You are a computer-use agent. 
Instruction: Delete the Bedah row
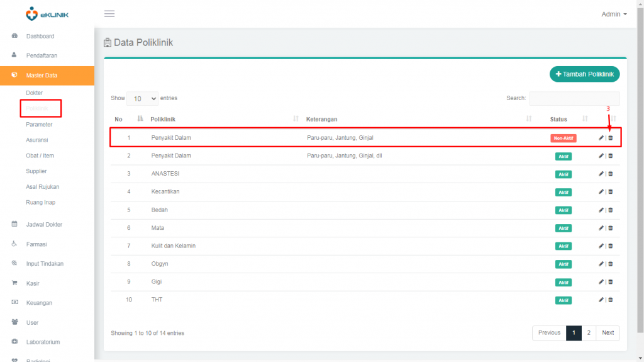click(x=610, y=210)
